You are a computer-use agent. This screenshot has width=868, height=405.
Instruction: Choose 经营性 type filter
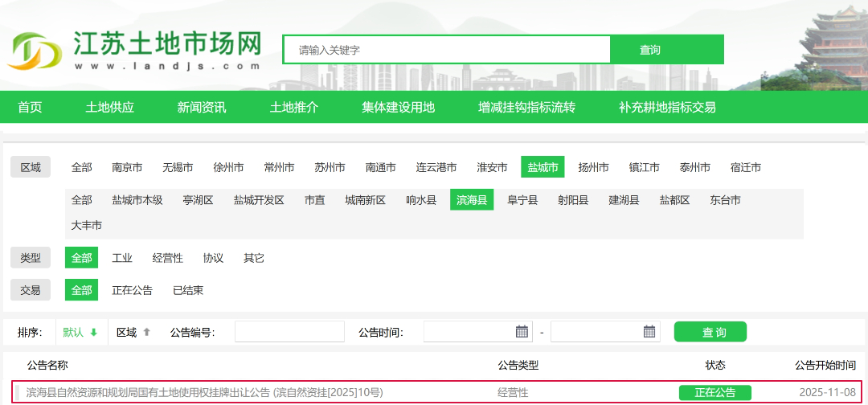tap(168, 258)
